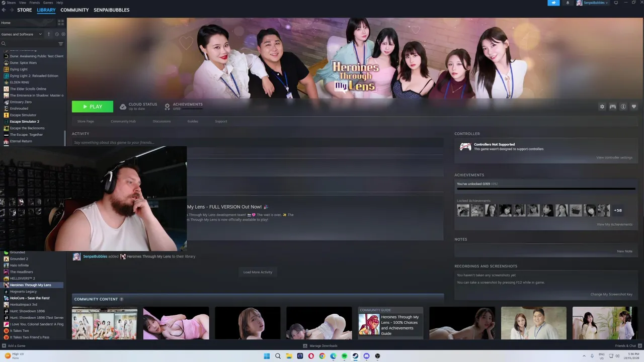Click the +58 locked achievements badge
The image size is (644, 362).
(x=618, y=210)
